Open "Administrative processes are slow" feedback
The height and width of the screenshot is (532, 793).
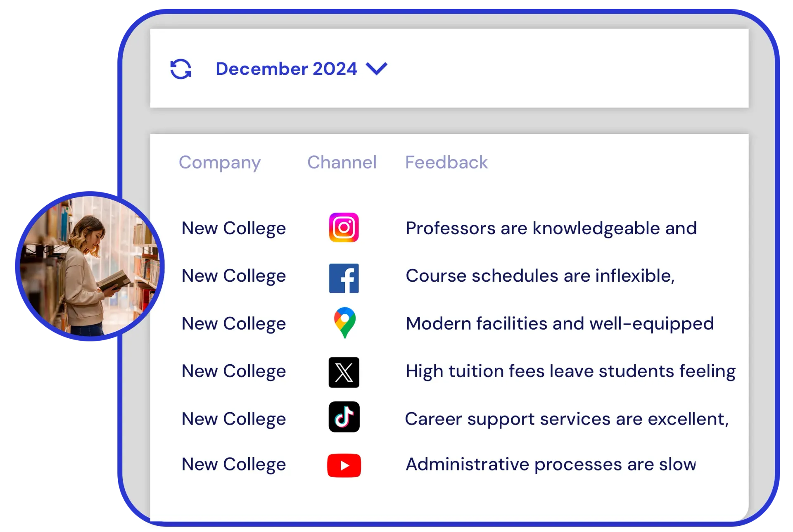(x=551, y=465)
